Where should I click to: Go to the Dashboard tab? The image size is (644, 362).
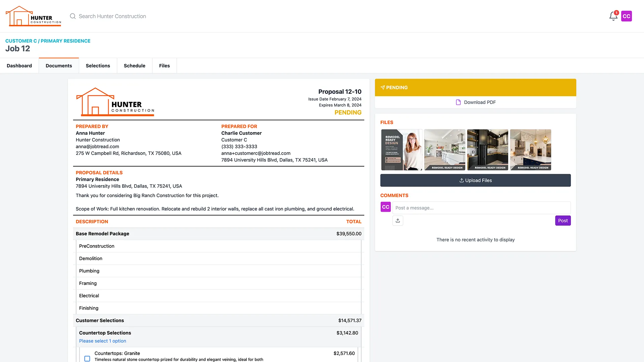click(19, 65)
